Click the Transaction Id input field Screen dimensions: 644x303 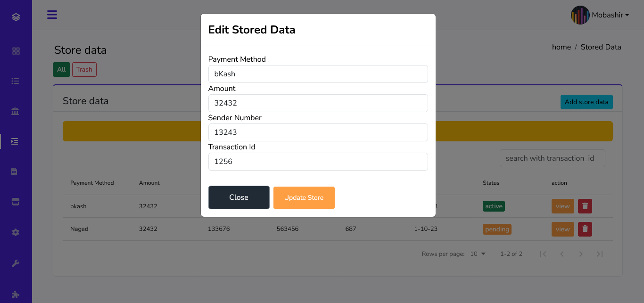coord(318,162)
